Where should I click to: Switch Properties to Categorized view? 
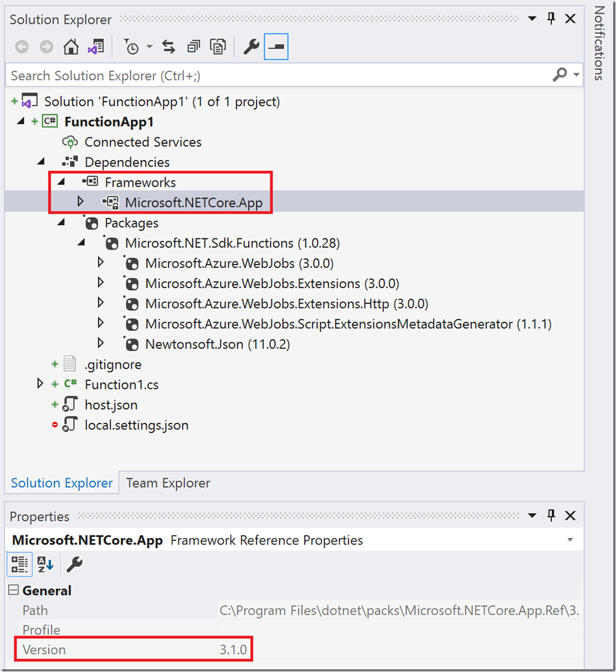pos(19,564)
